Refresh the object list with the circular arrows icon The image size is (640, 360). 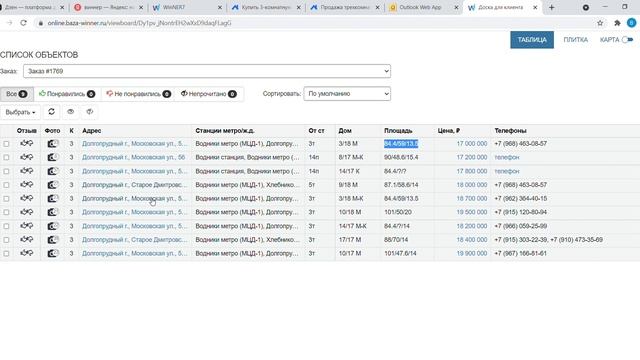pos(51,112)
